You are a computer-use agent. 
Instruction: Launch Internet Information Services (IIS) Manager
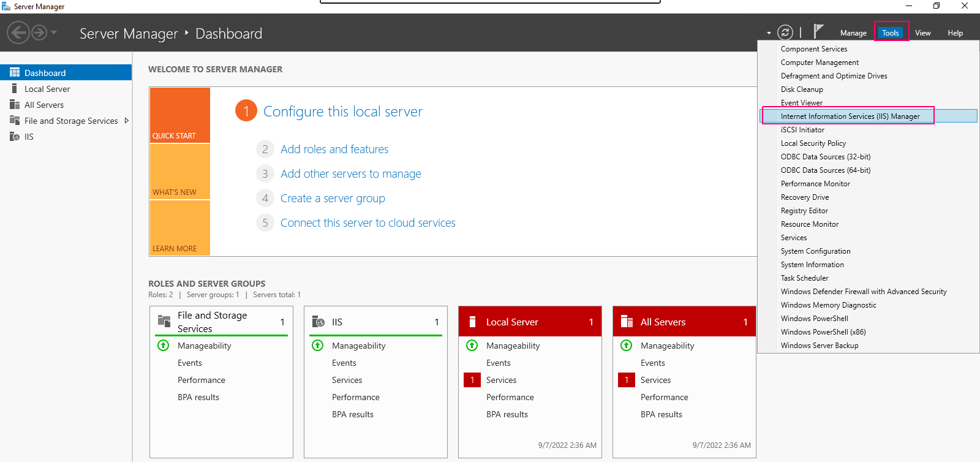coord(869,116)
